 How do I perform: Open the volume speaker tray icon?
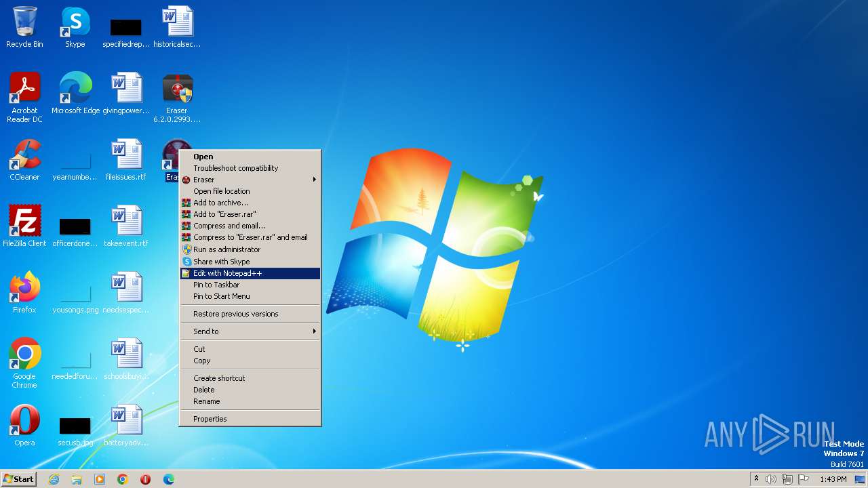(771, 479)
